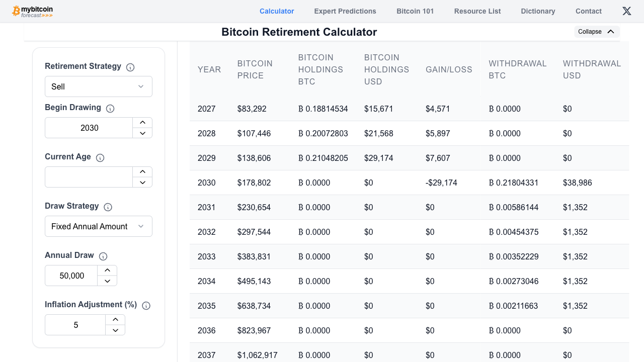Decrease the Annual Draw amount
The width and height of the screenshot is (644, 362).
(107, 281)
